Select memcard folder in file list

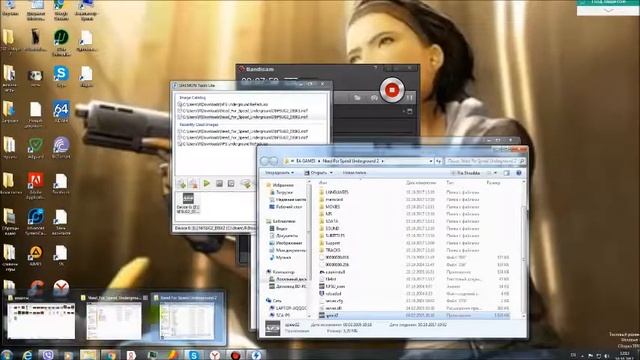[331, 200]
